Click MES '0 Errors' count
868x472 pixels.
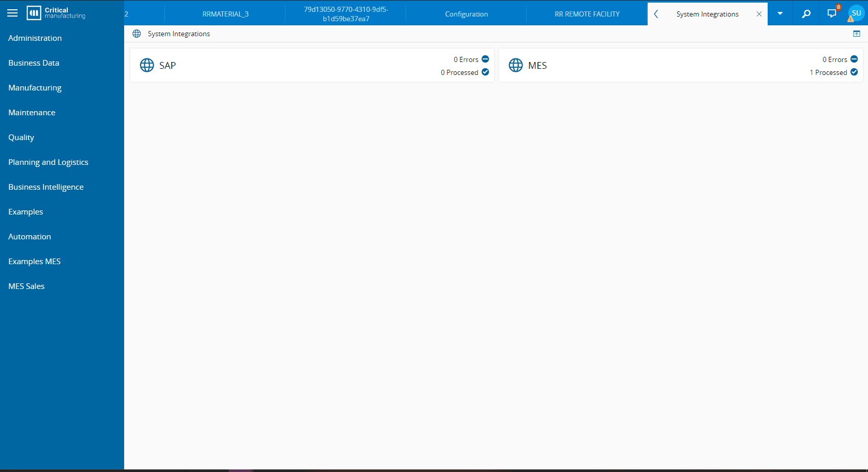[x=835, y=59]
